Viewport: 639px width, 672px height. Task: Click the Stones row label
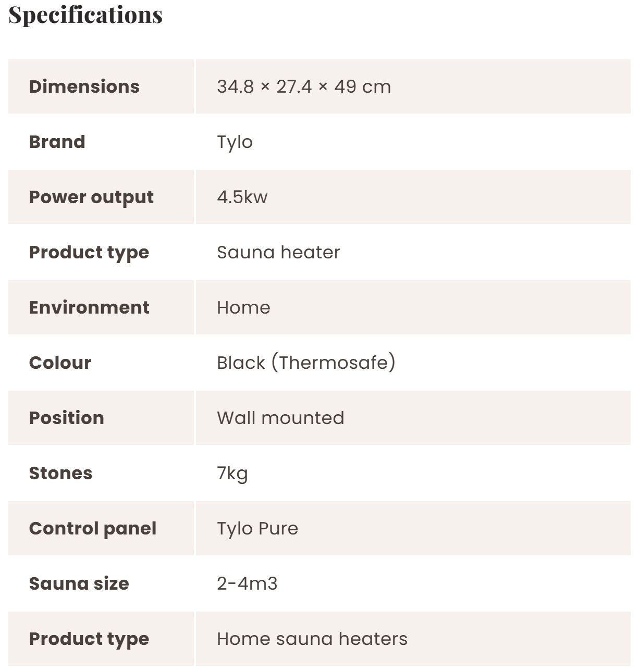click(x=60, y=473)
